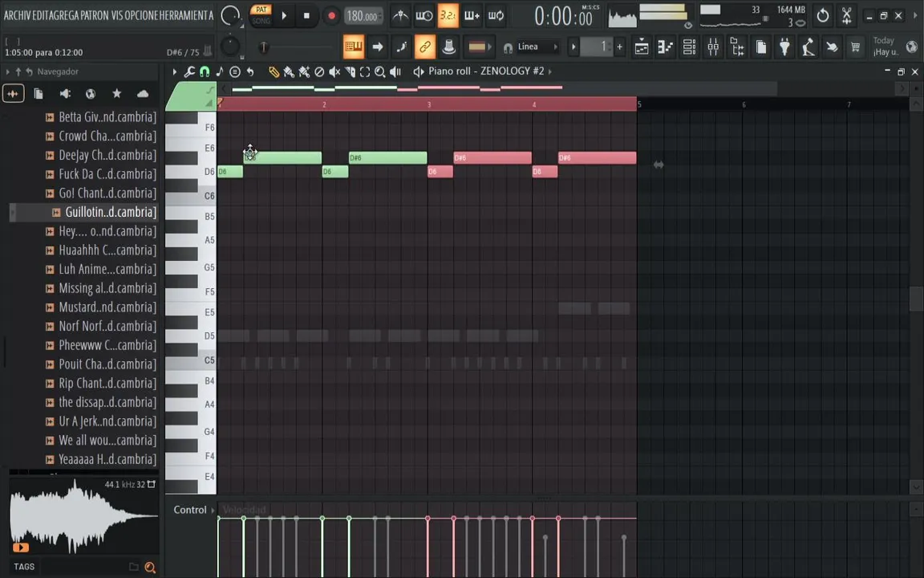Image resolution: width=924 pixels, height=578 pixels.
Task: Click the 180.000 tempo field
Action: pos(362,17)
